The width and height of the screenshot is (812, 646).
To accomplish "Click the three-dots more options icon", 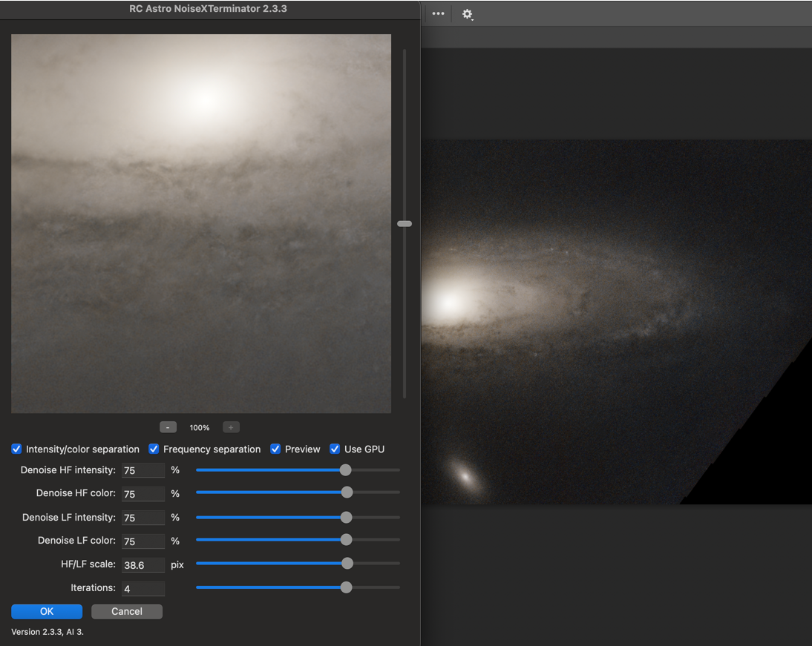I will pyautogui.click(x=438, y=13).
